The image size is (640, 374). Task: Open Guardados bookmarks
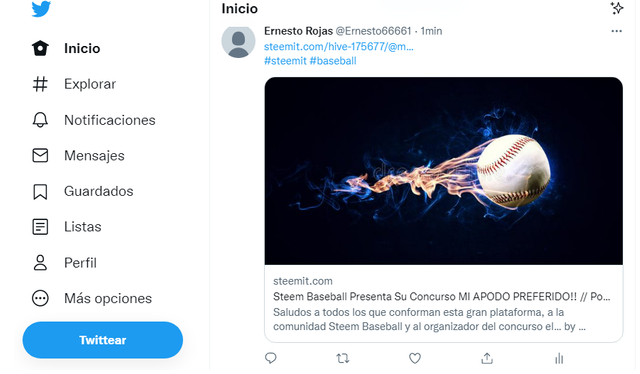pos(82,191)
